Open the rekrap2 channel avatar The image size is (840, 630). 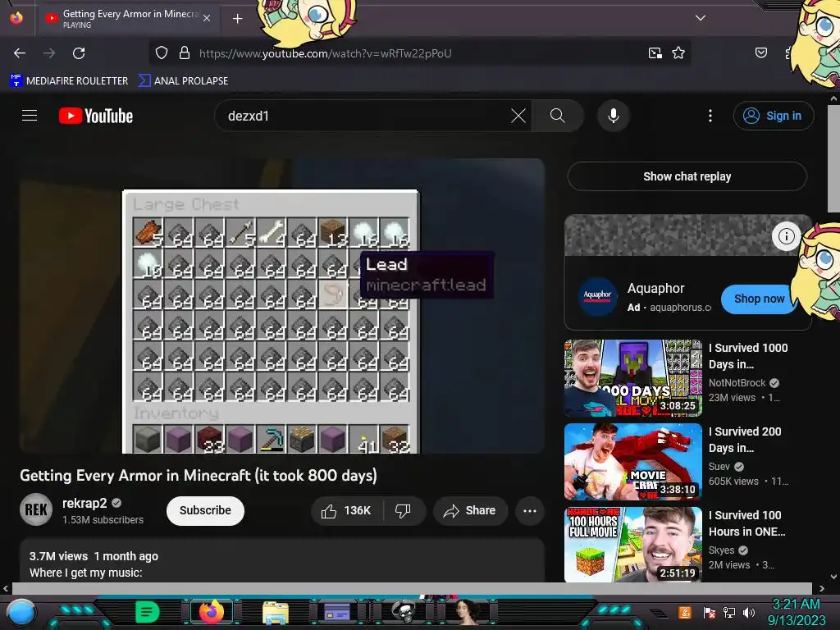click(x=36, y=509)
